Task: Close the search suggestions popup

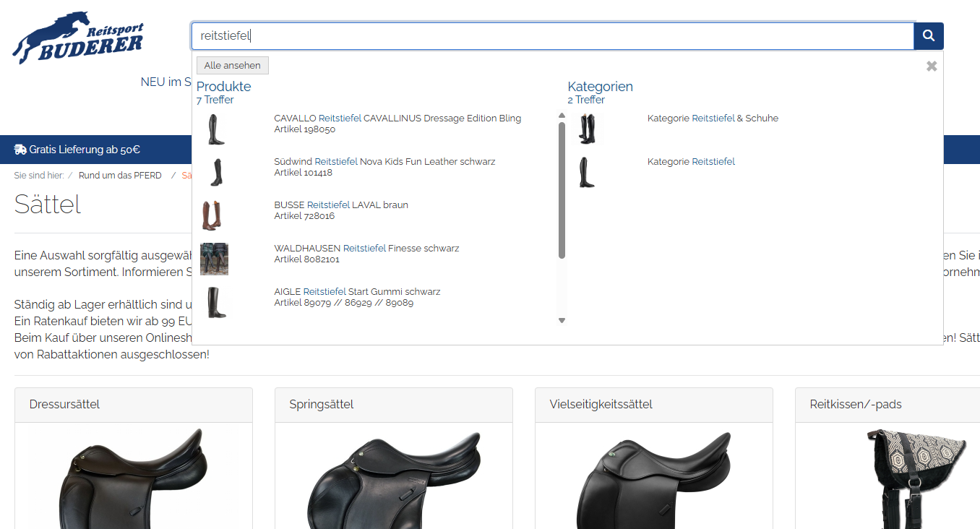Action: [932, 66]
